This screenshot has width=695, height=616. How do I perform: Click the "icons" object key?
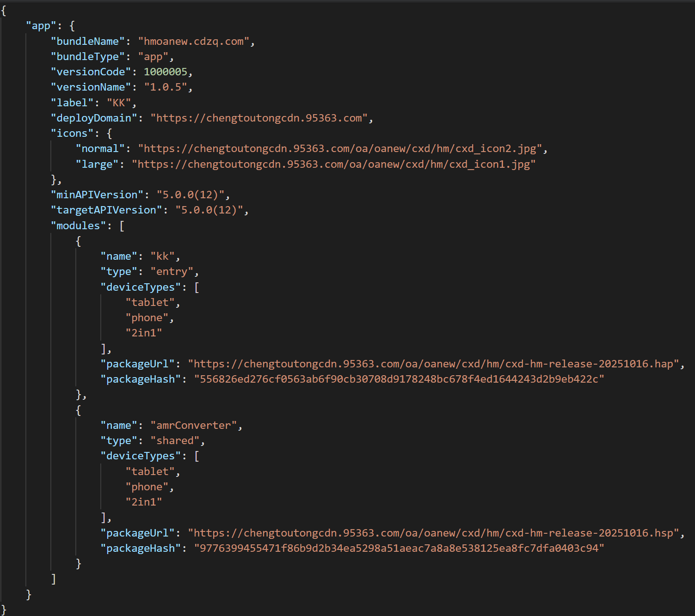72,134
